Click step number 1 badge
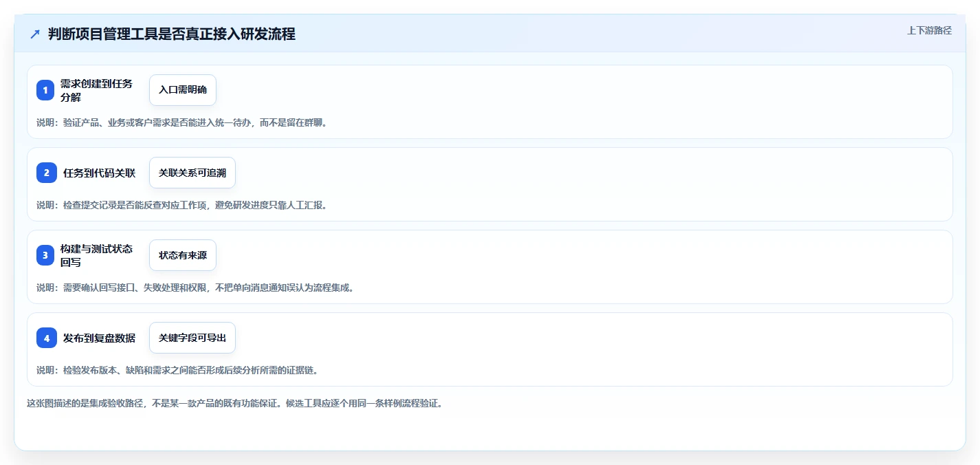 click(x=45, y=90)
